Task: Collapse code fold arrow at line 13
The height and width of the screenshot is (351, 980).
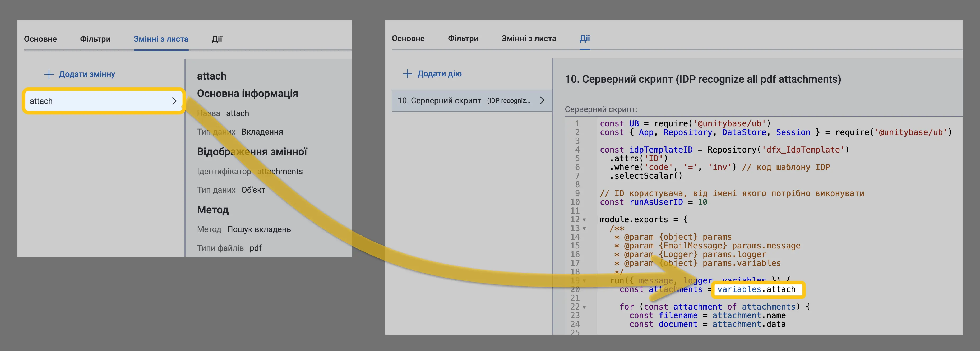Action: pyautogui.click(x=584, y=229)
